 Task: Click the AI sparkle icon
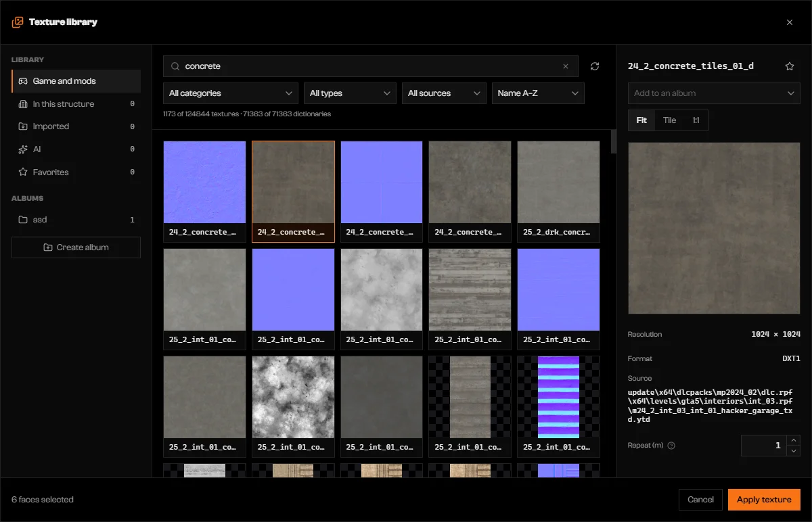click(x=22, y=149)
